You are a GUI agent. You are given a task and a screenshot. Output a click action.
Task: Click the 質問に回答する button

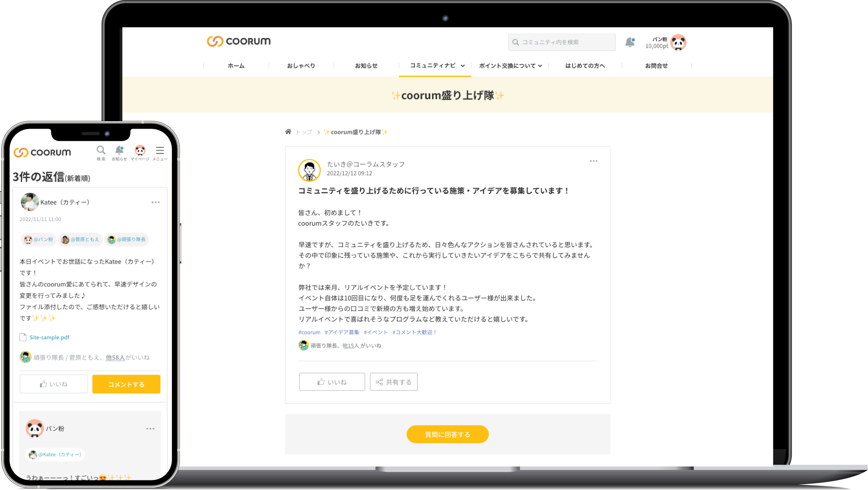[x=447, y=434]
